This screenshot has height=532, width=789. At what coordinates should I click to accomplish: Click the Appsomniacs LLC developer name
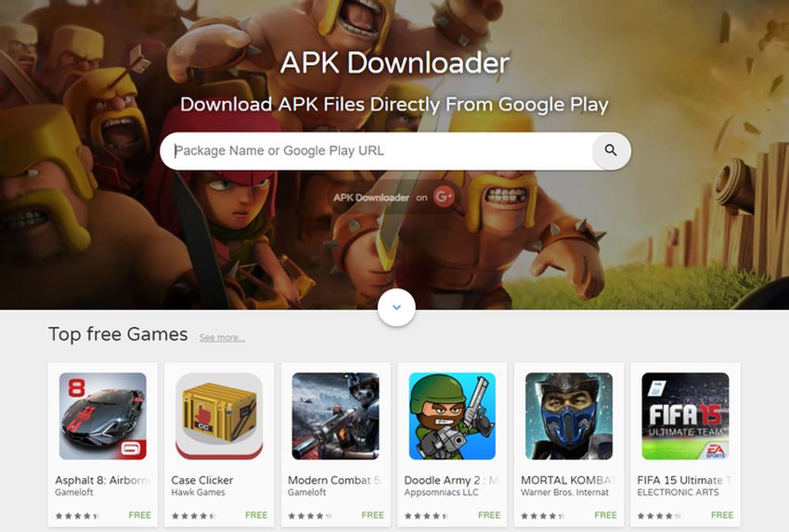[441, 492]
